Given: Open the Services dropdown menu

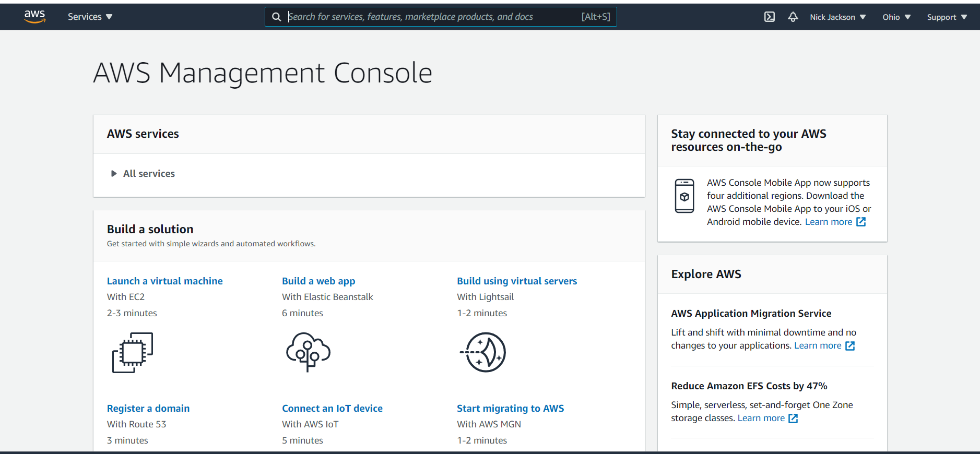Looking at the screenshot, I should [x=90, y=17].
